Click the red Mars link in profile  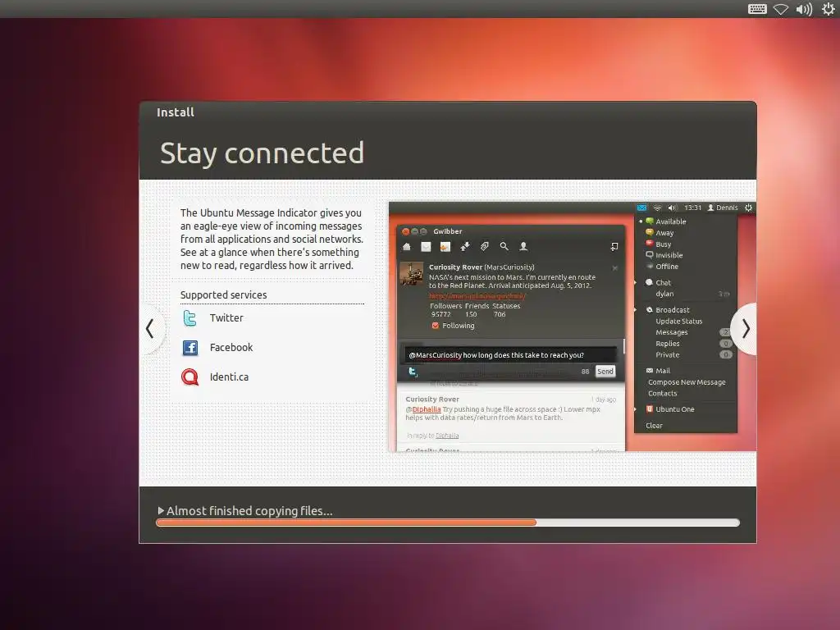click(x=477, y=295)
